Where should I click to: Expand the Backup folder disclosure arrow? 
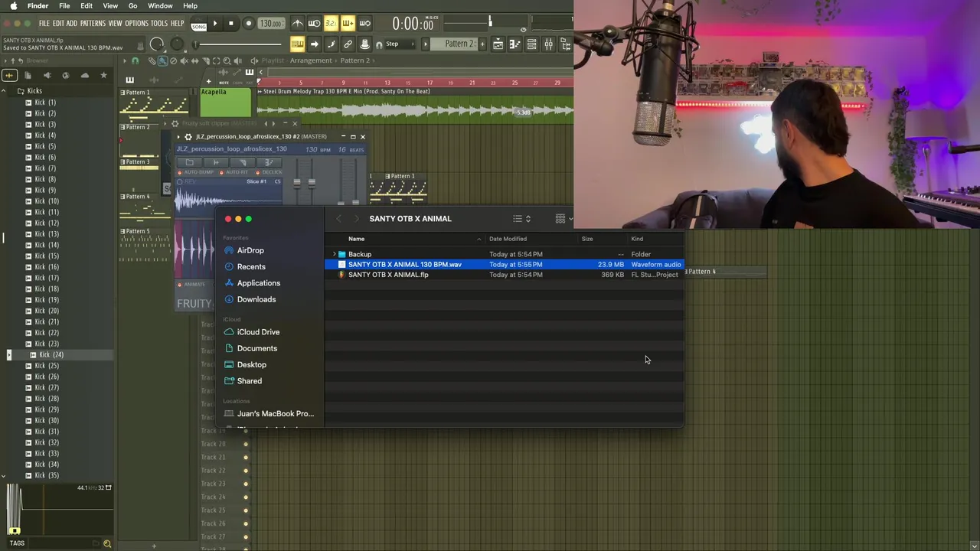[x=335, y=254]
